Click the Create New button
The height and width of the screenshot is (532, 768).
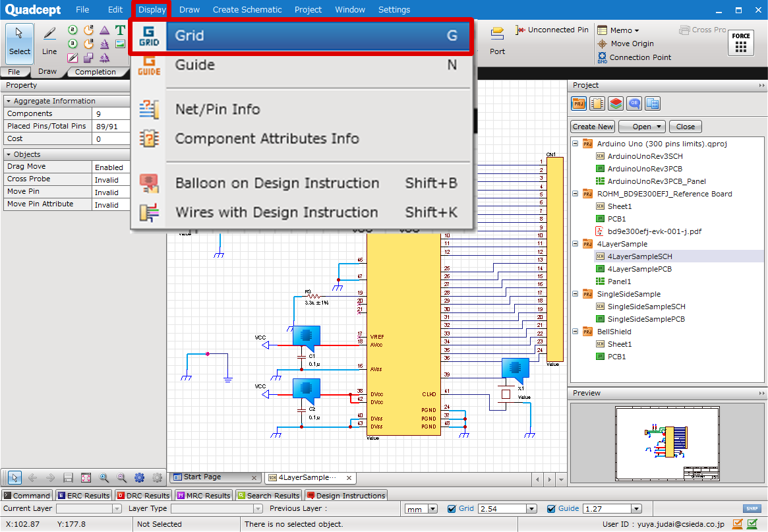(x=593, y=127)
